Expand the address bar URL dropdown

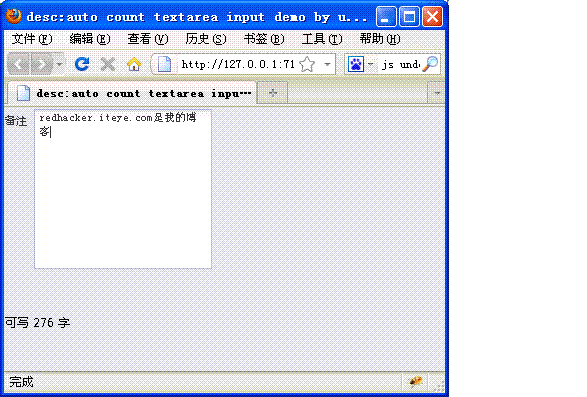coord(327,64)
